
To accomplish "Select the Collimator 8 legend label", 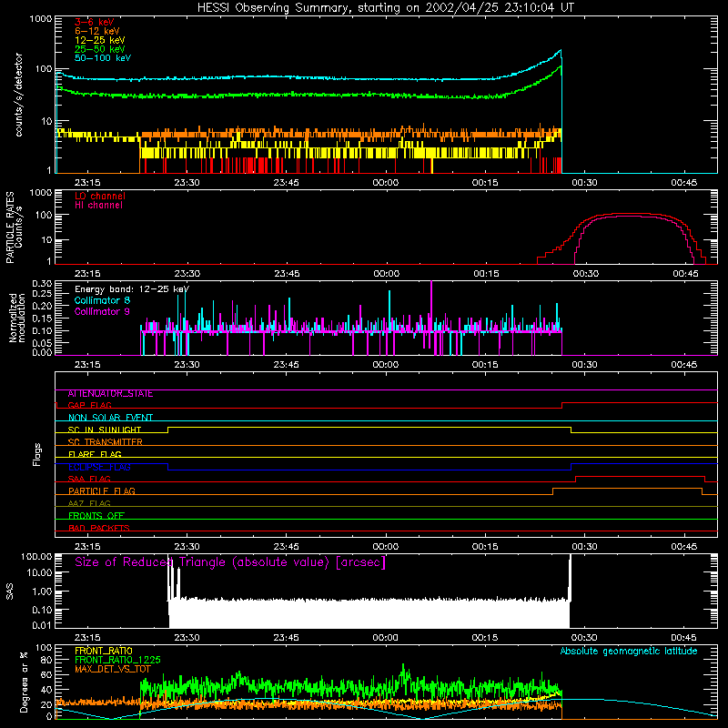I will tap(102, 300).
